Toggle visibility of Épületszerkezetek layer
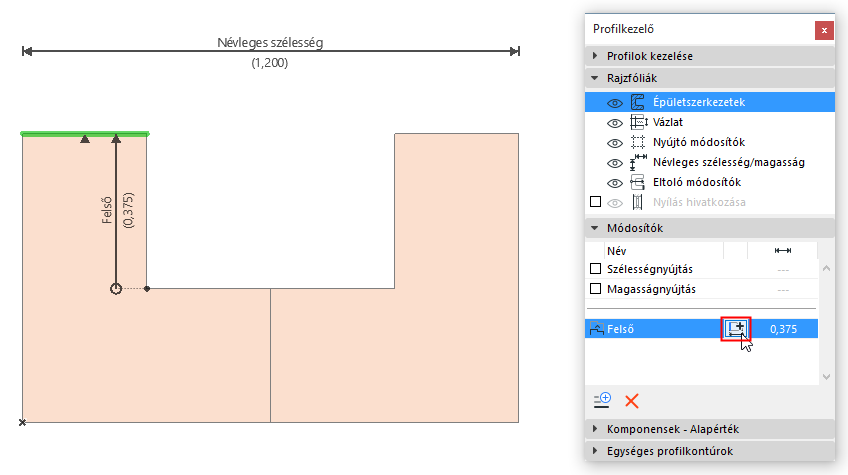Viewport: 848px width, 475px height. click(614, 103)
